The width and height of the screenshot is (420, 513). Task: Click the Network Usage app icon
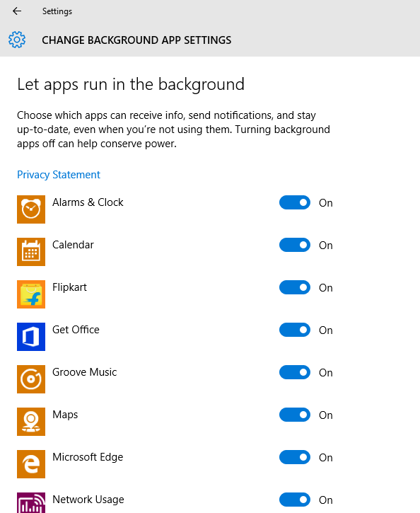tap(31, 503)
